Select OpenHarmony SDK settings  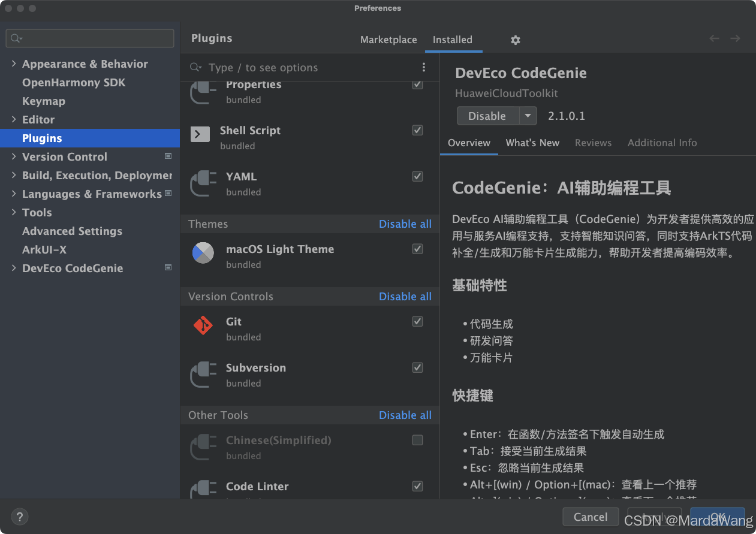pos(74,82)
